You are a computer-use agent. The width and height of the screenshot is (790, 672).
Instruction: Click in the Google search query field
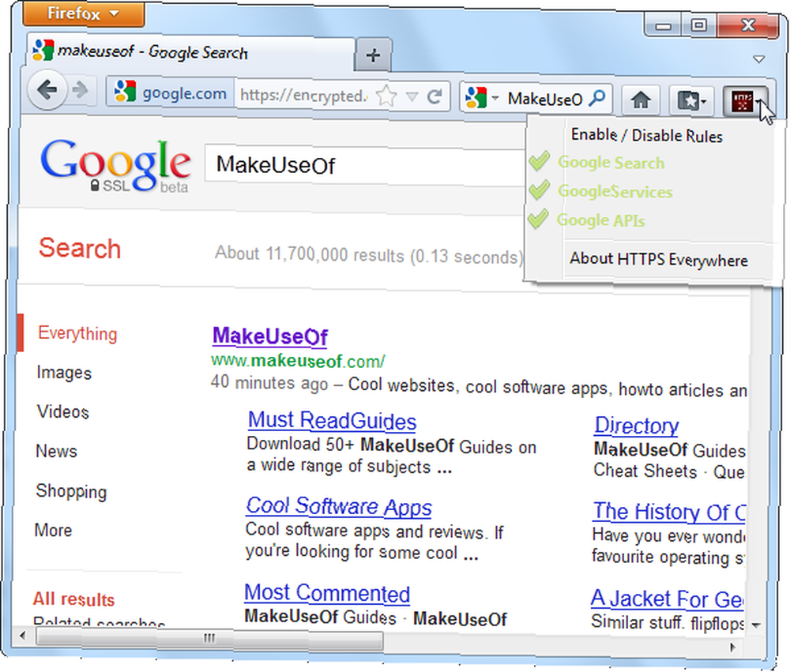click(x=365, y=165)
